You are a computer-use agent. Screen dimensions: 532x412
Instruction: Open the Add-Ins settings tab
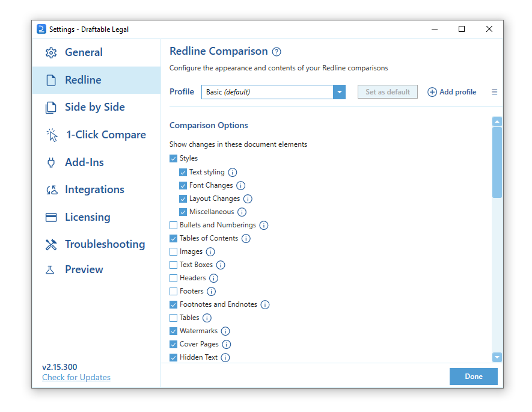point(96,162)
